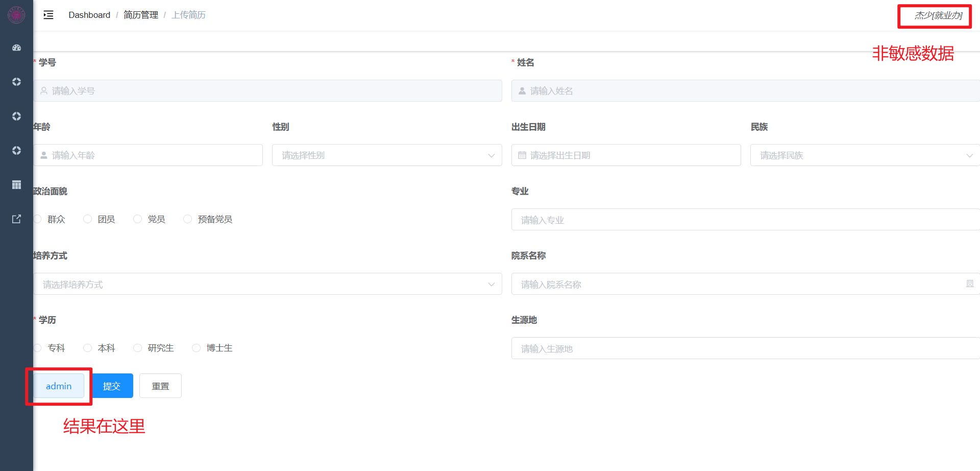Choose 研究生 as education level

[137, 348]
